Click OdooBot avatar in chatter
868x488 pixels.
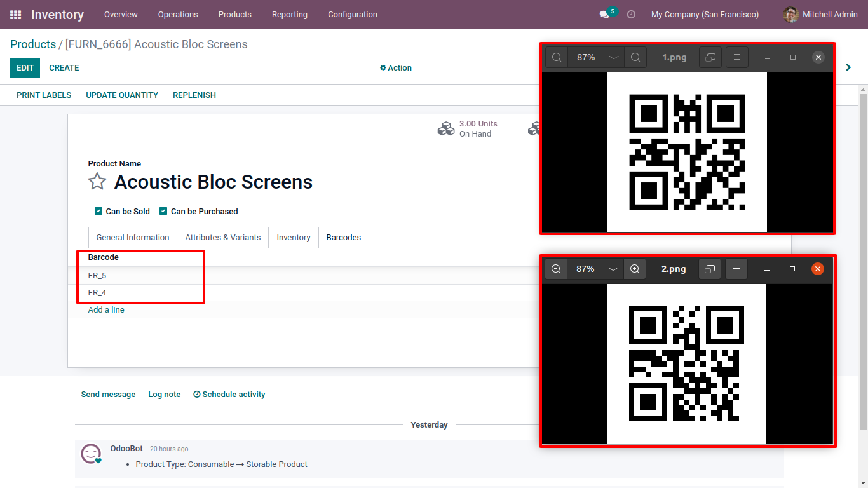pyautogui.click(x=91, y=454)
